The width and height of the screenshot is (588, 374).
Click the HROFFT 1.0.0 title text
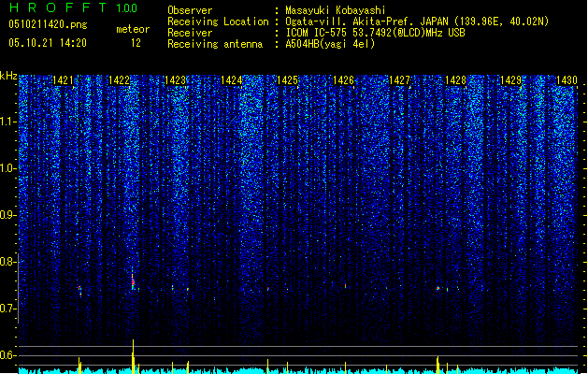74,7
